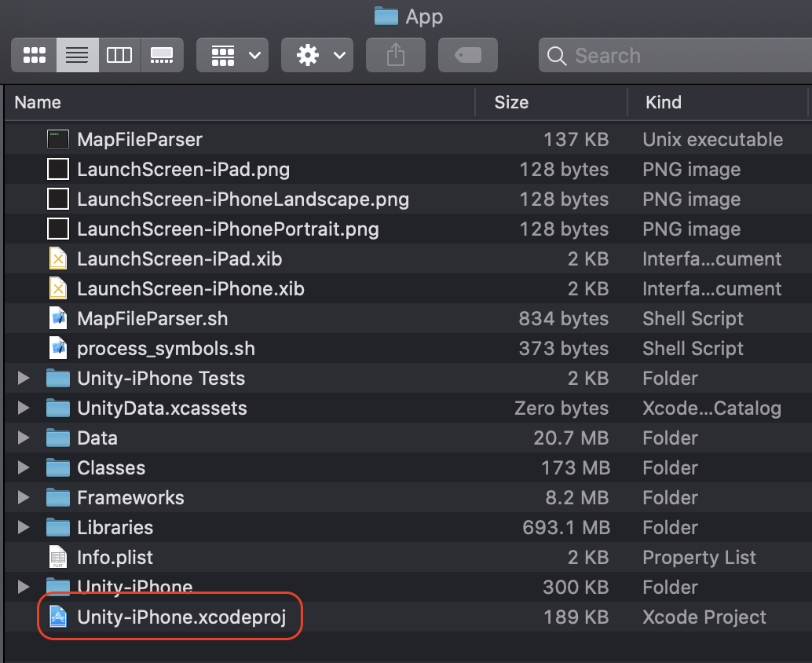Click the App folder icon in title bar
Viewport: 812px width, 663px height.
386,16
